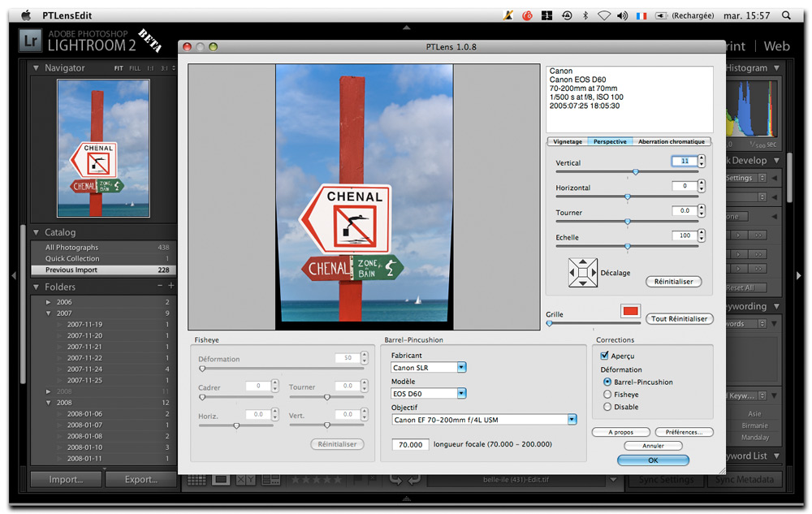Click the Navigator thumbnail preview
The width and height of the screenshot is (812, 514).
(x=104, y=148)
